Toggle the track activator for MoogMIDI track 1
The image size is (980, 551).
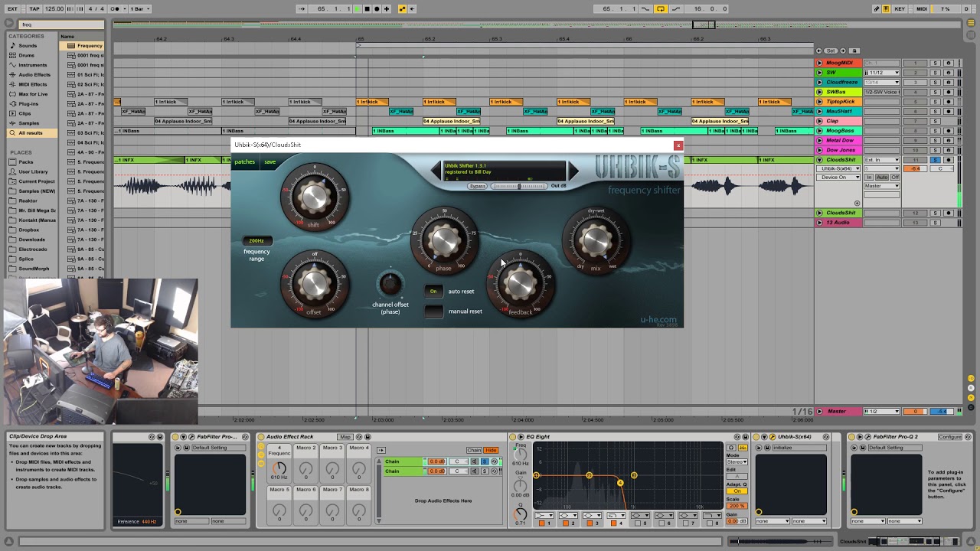(915, 63)
